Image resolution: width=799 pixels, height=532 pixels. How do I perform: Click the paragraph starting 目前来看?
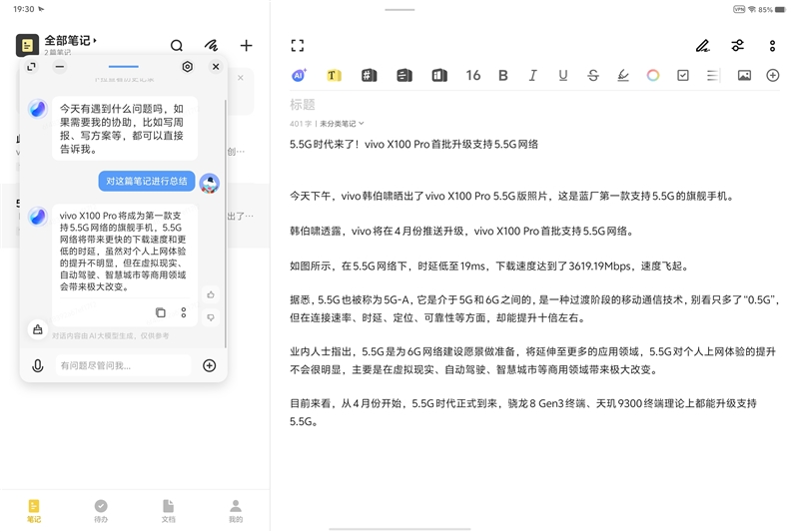[523, 412]
